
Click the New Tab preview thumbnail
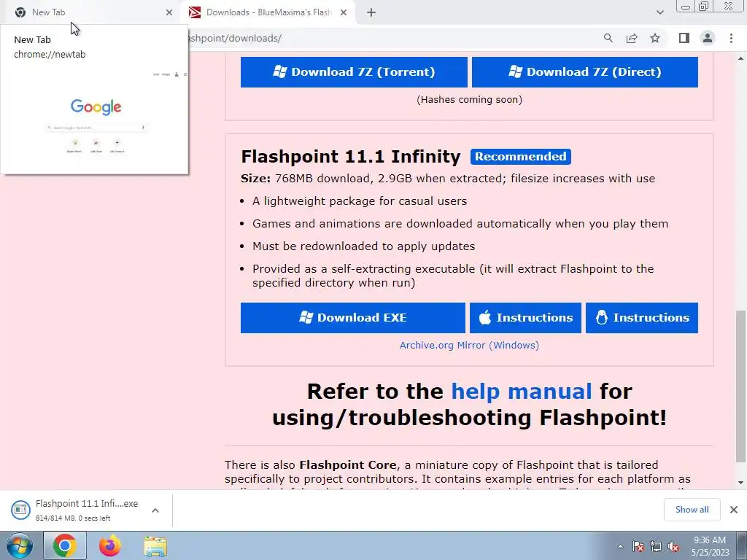pos(96,119)
